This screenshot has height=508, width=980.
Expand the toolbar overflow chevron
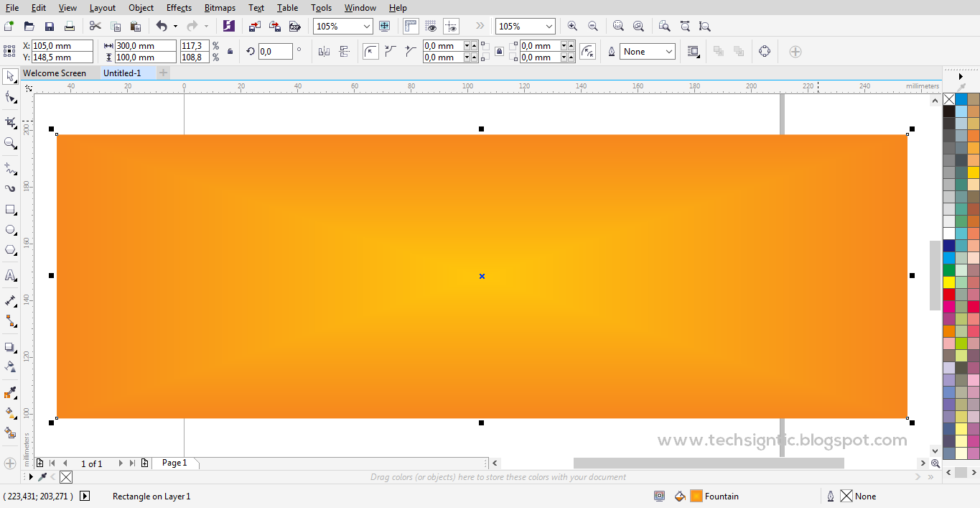coord(479,26)
